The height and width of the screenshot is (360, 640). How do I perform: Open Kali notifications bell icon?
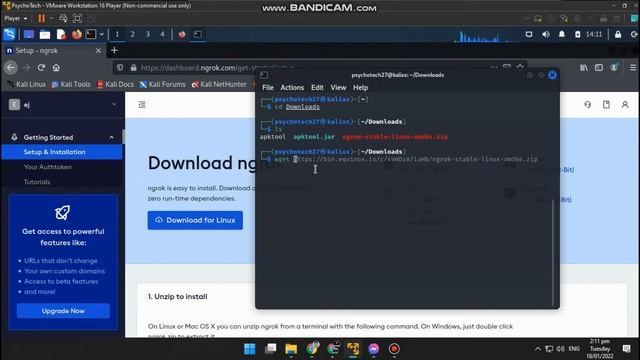(562, 34)
